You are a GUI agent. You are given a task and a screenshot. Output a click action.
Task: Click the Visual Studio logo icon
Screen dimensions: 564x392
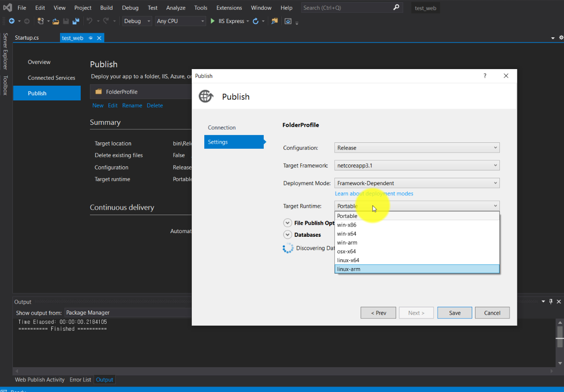pyautogui.click(x=7, y=7)
